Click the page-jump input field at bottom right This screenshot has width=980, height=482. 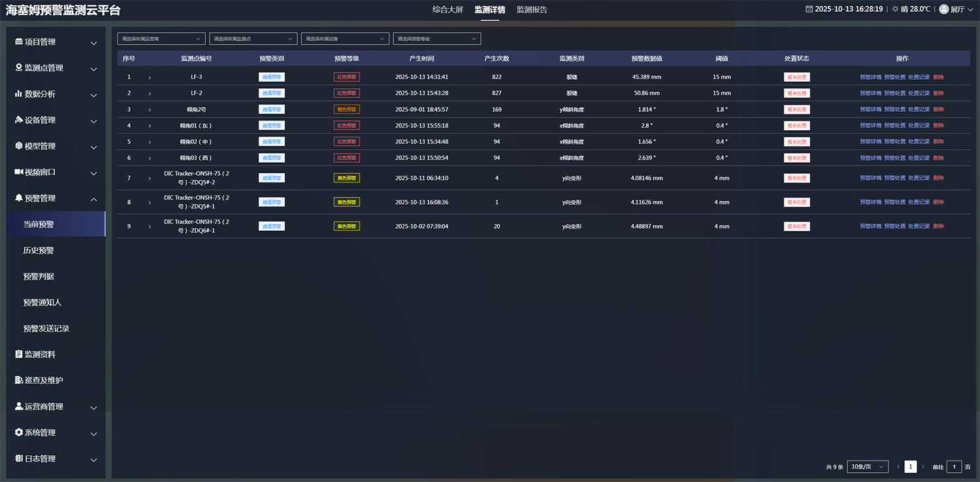pyautogui.click(x=954, y=466)
